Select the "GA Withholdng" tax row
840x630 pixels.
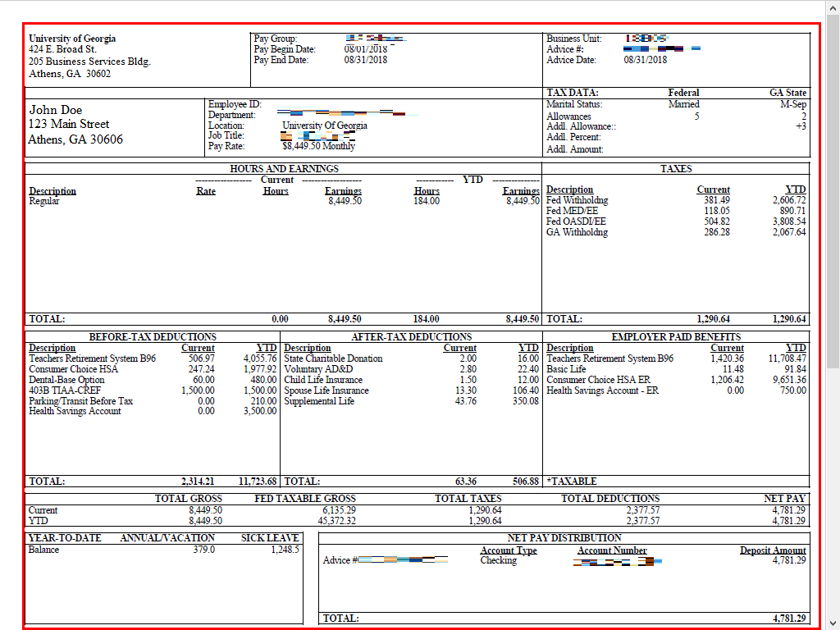point(577,232)
